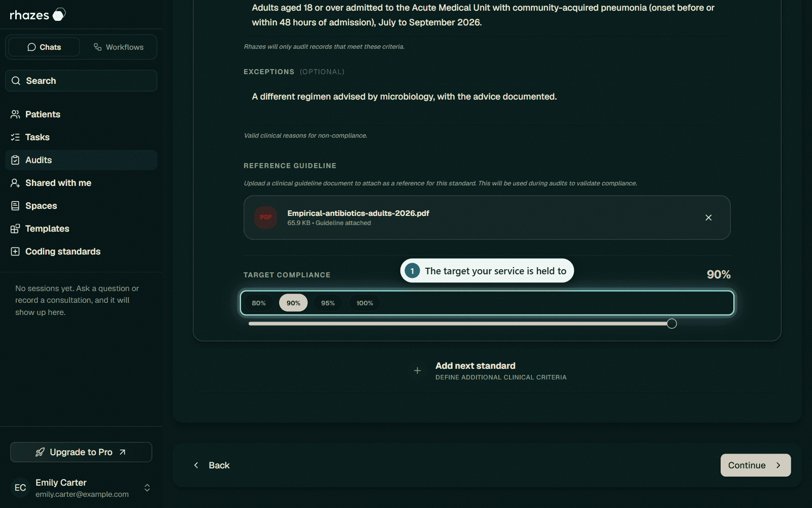Click the Continue button
The height and width of the screenshot is (508, 812).
point(756,465)
